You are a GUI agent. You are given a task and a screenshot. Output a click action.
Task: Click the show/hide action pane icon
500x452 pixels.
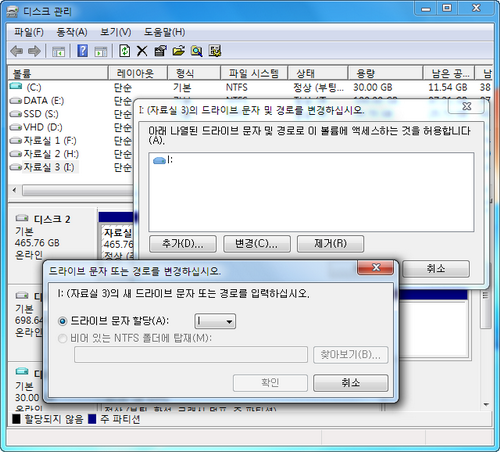point(101,51)
